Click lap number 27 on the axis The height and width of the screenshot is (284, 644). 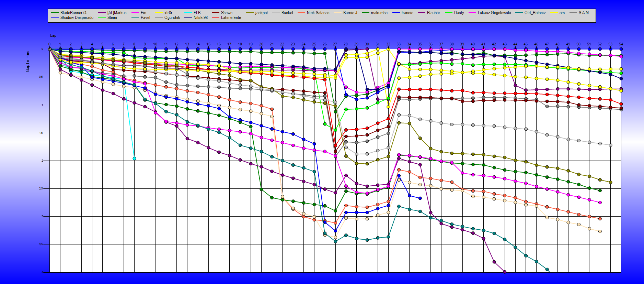[x=335, y=44]
